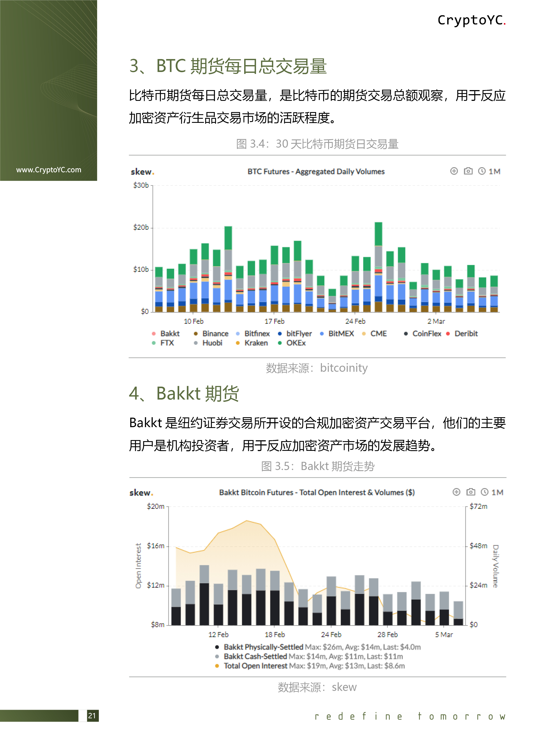Toggle BitMEX legend entry
The width and height of the screenshot is (534, 756).
(337, 334)
